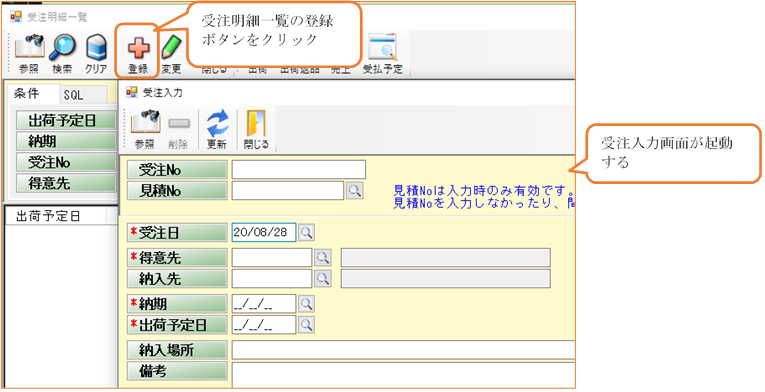The height and width of the screenshot is (392, 765).
Task: Click 出荷予定日 condition button in 条件 panel
Action: [66, 120]
